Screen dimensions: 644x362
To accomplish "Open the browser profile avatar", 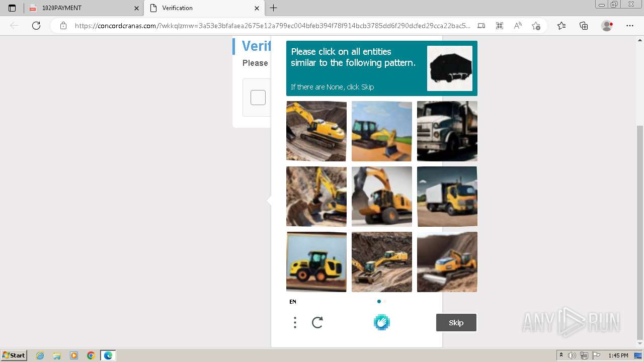I will pyautogui.click(x=607, y=26).
